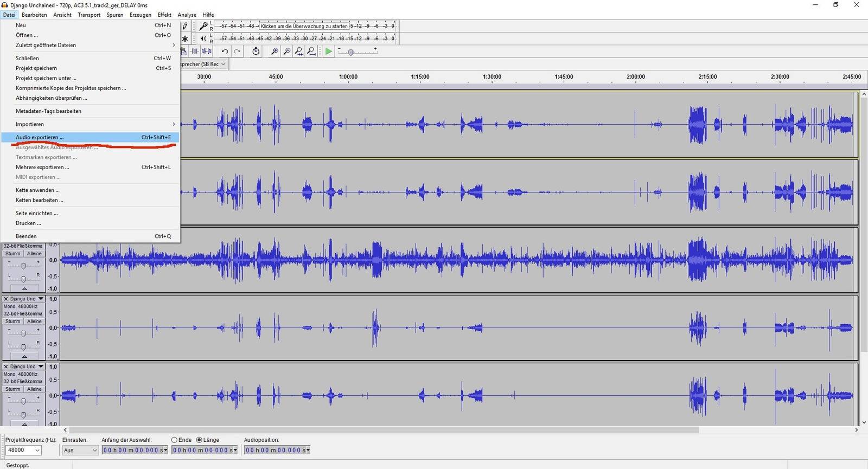
Task: Close the bottom Django Unc track with X
Action: 6,367
